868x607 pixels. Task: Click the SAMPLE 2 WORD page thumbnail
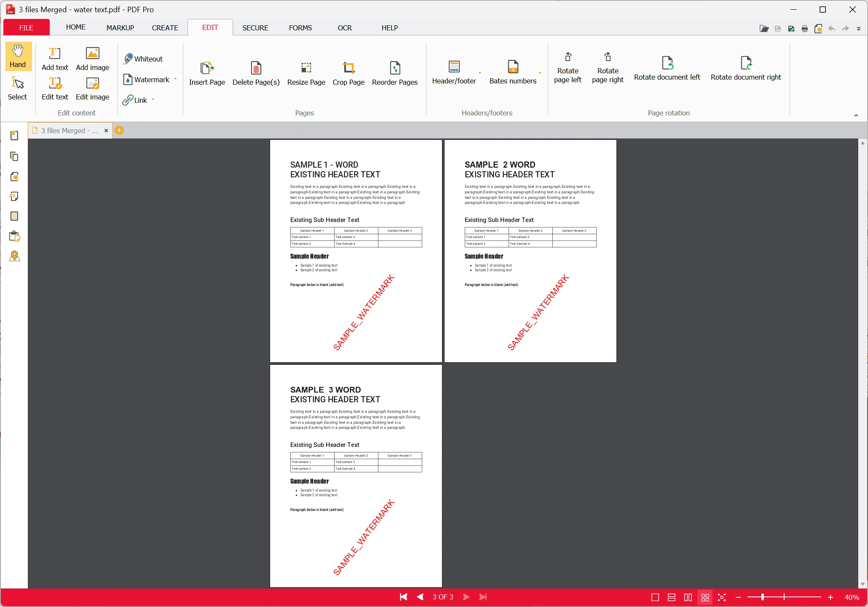pyautogui.click(x=530, y=251)
